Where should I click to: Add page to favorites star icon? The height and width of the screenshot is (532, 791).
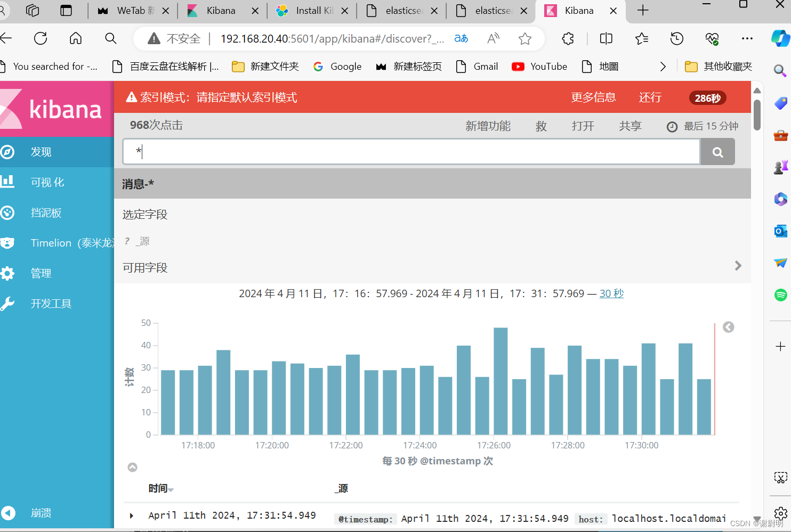point(525,38)
